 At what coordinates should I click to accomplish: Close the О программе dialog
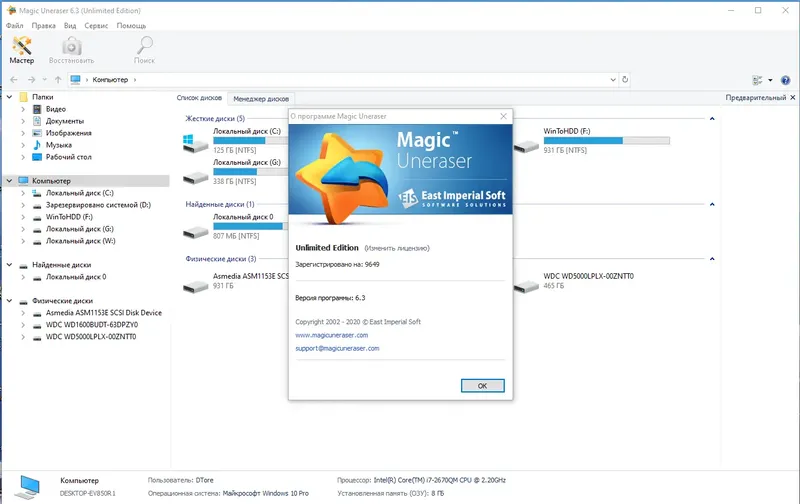pyautogui.click(x=504, y=116)
